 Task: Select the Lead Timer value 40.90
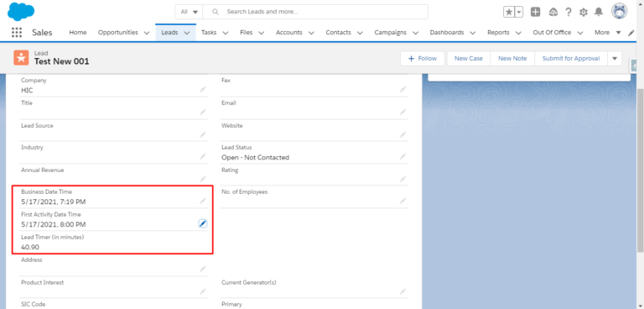(x=30, y=247)
